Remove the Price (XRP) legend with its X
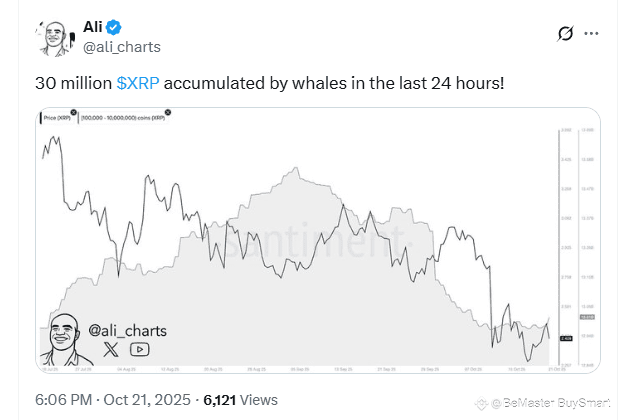618x420 pixels. point(73,113)
